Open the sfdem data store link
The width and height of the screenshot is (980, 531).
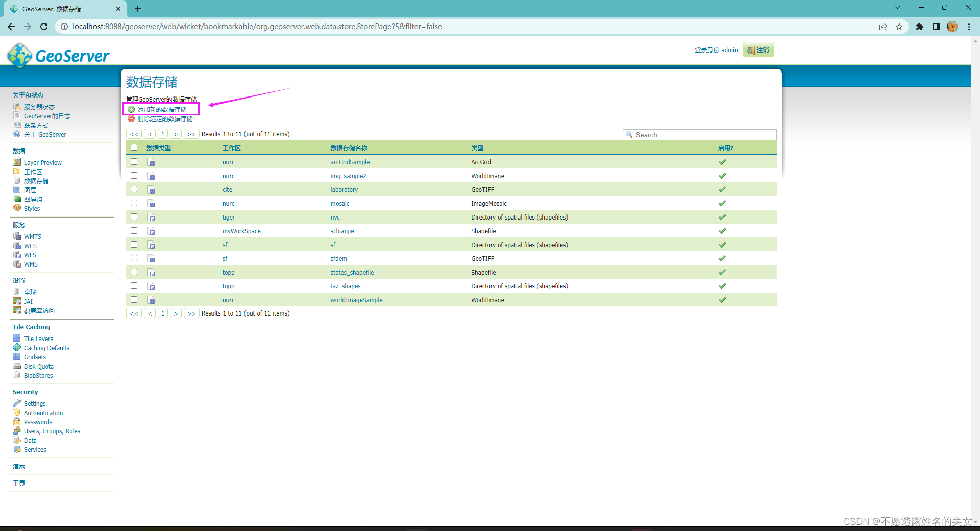click(338, 259)
